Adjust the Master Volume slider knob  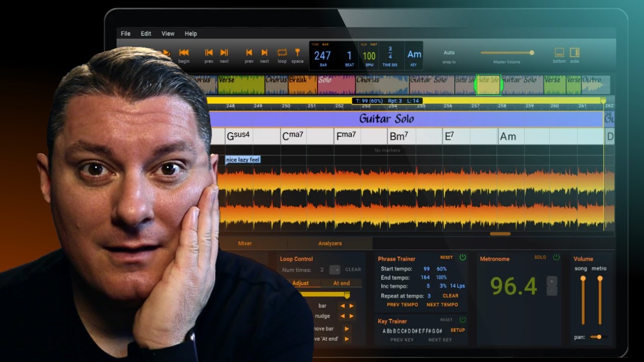pos(532,52)
